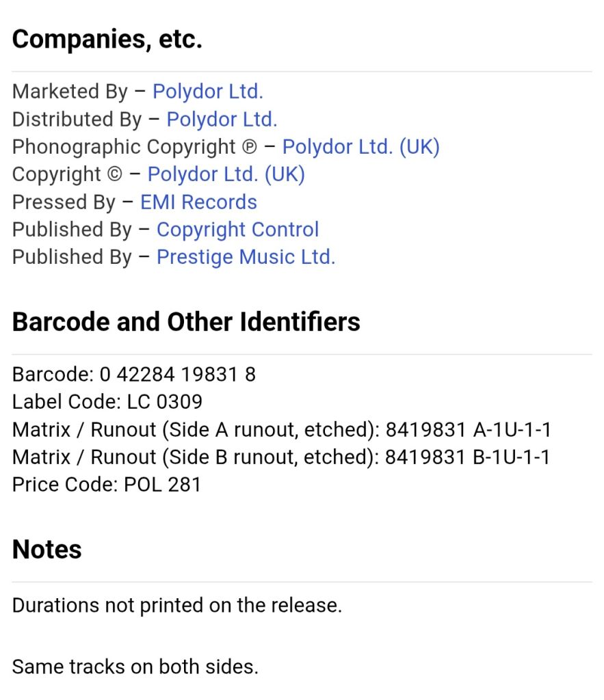Open the EMI Records link
The image size is (604, 700).
click(x=198, y=202)
